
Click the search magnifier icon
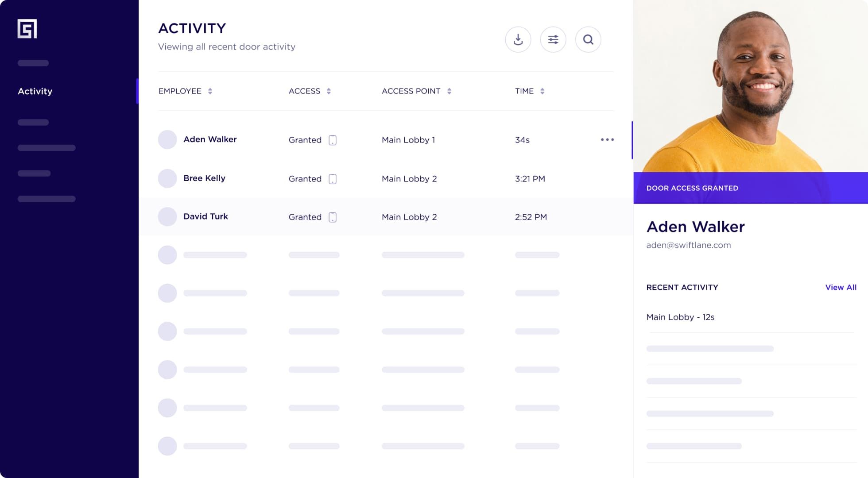[588, 40]
